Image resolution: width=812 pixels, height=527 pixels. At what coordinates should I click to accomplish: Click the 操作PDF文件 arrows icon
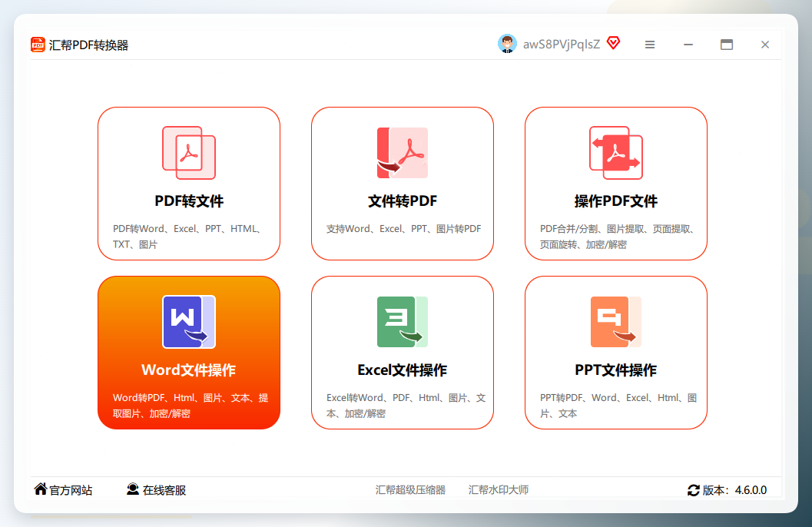tap(616, 153)
